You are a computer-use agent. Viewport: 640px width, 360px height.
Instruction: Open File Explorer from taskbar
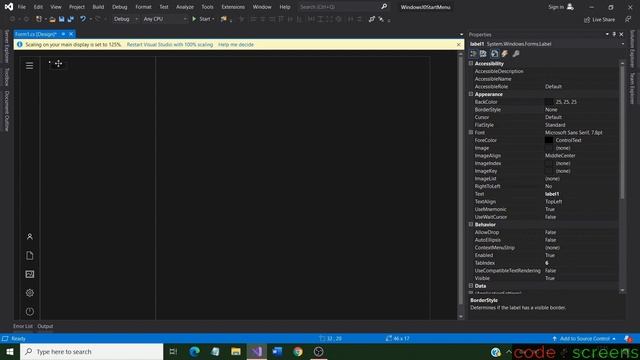coord(236,351)
